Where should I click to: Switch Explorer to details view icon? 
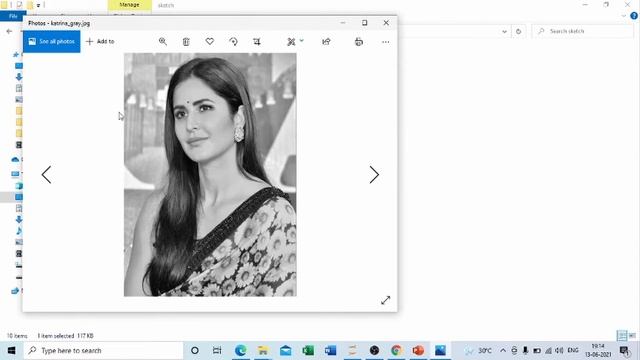[622, 336]
